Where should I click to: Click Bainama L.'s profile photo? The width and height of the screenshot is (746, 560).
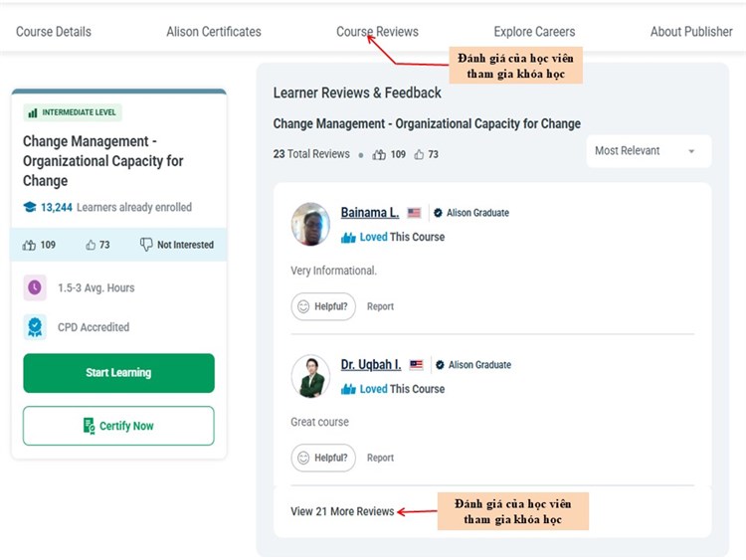coord(310,224)
